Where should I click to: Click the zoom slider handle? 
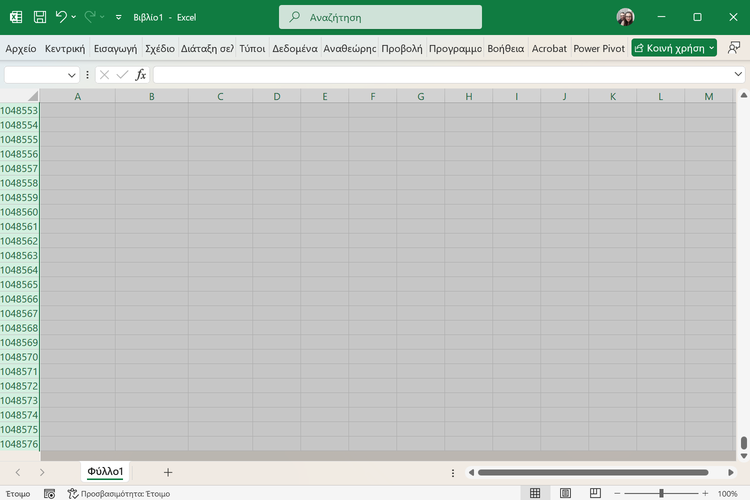[x=661, y=493]
